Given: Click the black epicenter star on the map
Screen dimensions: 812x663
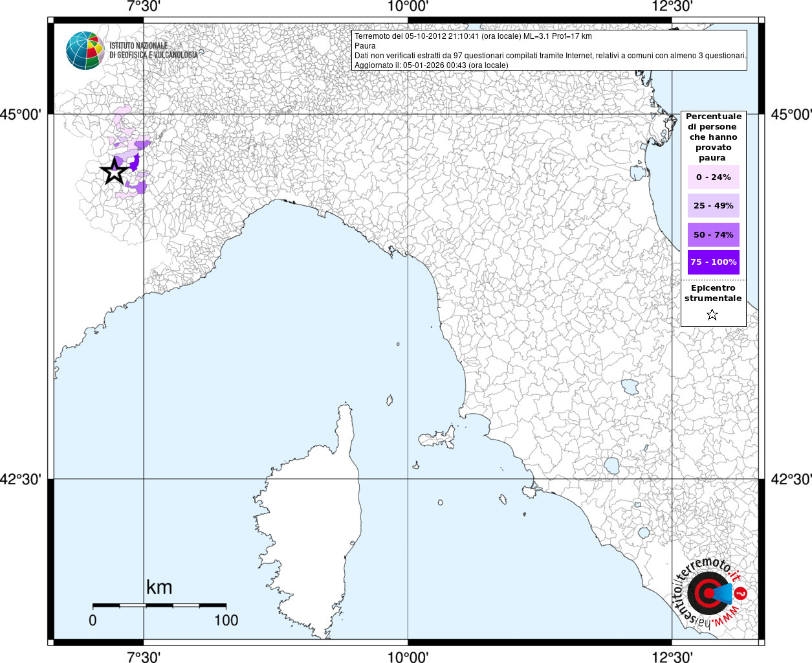Looking at the screenshot, I should (115, 172).
